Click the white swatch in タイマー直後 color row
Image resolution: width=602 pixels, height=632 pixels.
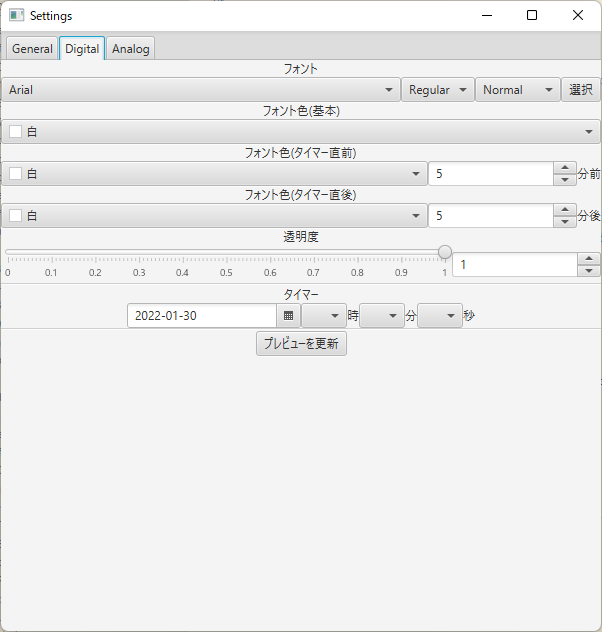pos(16,215)
